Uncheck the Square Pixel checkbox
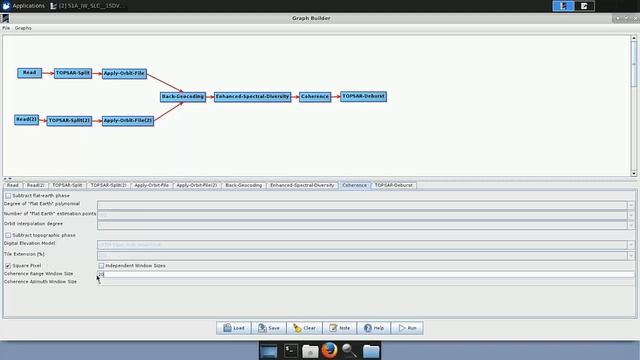Image resolution: width=640 pixels, height=360 pixels. click(x=8, y=266)
